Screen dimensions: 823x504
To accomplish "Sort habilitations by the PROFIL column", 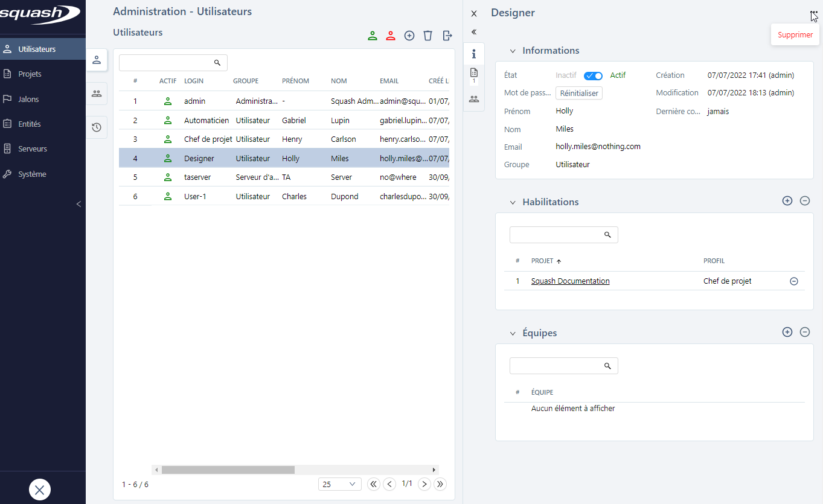I will coord(714,261).
